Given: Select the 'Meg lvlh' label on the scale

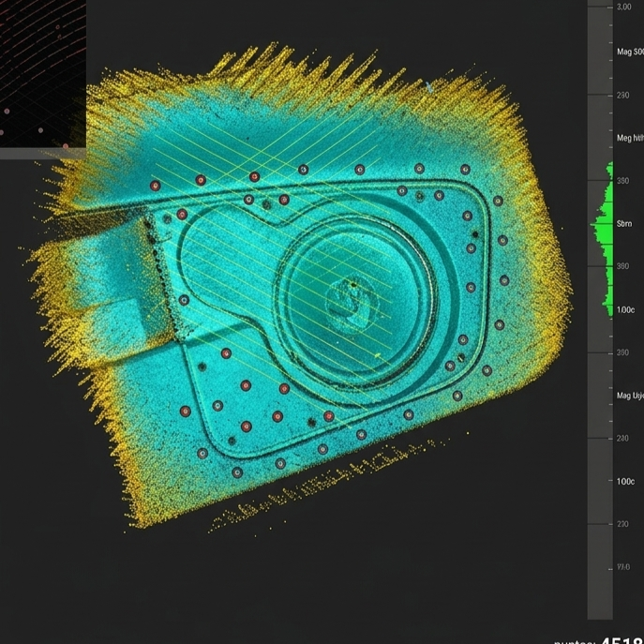Looking at the screenshot, I should [630, 138].
